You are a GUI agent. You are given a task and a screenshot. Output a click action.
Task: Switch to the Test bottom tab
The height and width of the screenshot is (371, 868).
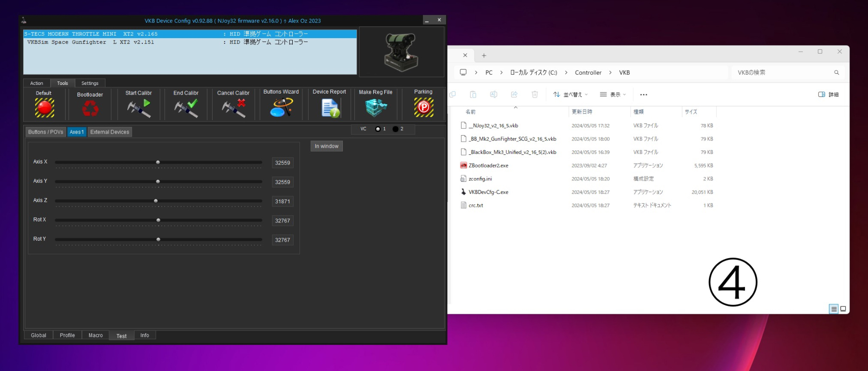pos(122,336)
